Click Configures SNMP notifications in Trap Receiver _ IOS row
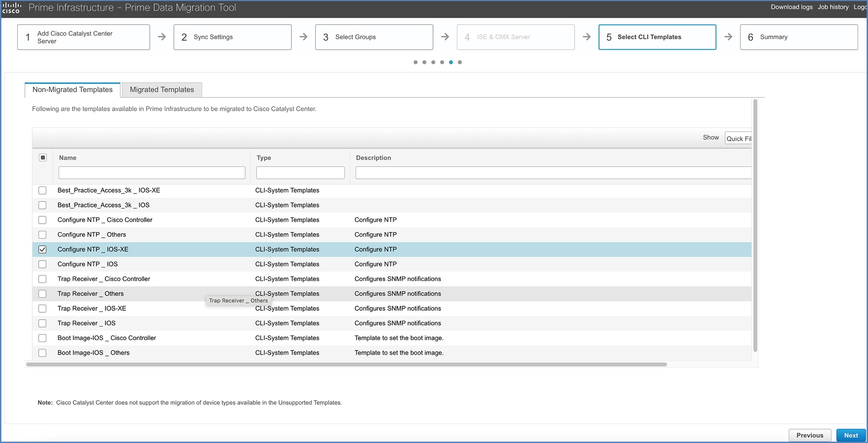Image resolution: width=868 pixels, height=443 pixels. click(398, 323)
